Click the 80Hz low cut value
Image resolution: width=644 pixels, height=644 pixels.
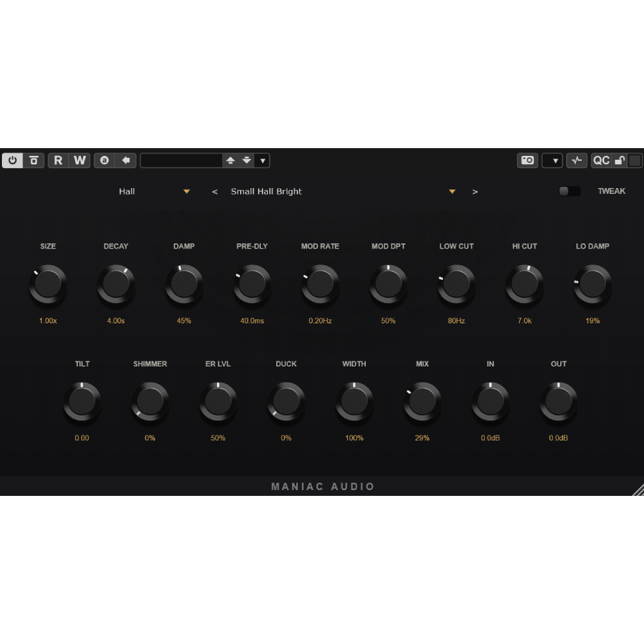(457, 321)
